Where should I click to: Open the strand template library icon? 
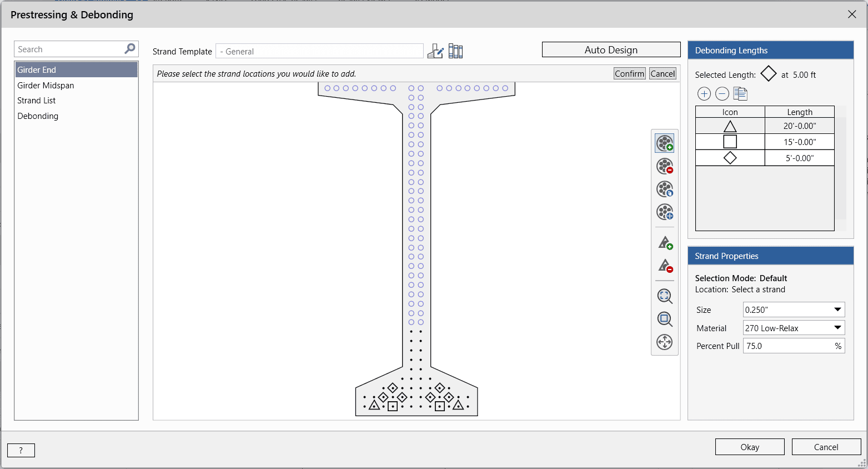click(x=455, y=51)
